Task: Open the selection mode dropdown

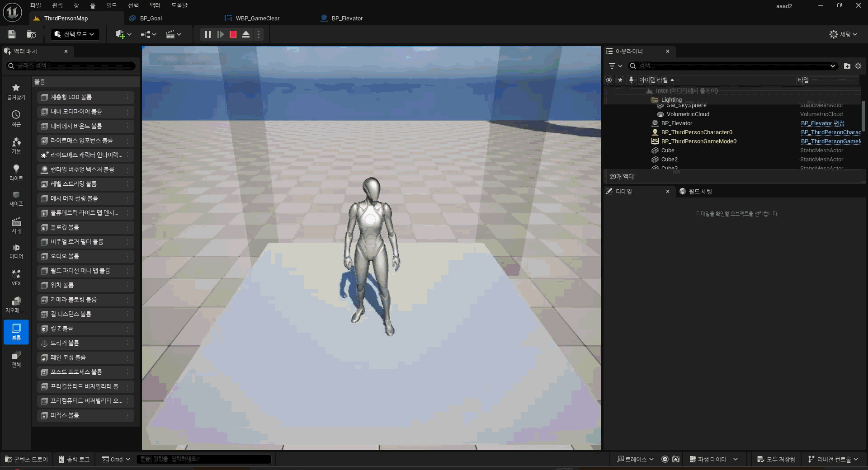Action: point(75,34)
